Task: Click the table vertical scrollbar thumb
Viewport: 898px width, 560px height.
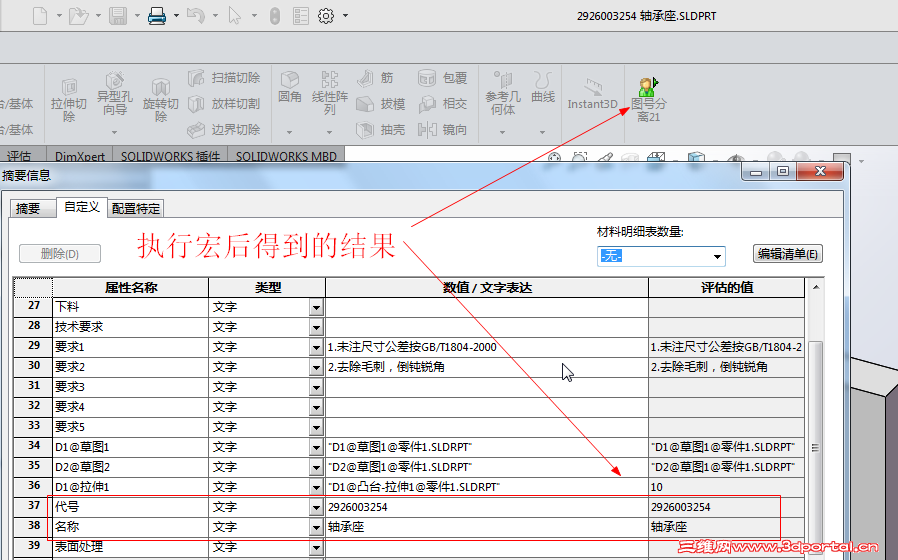Action: point(816,448)
